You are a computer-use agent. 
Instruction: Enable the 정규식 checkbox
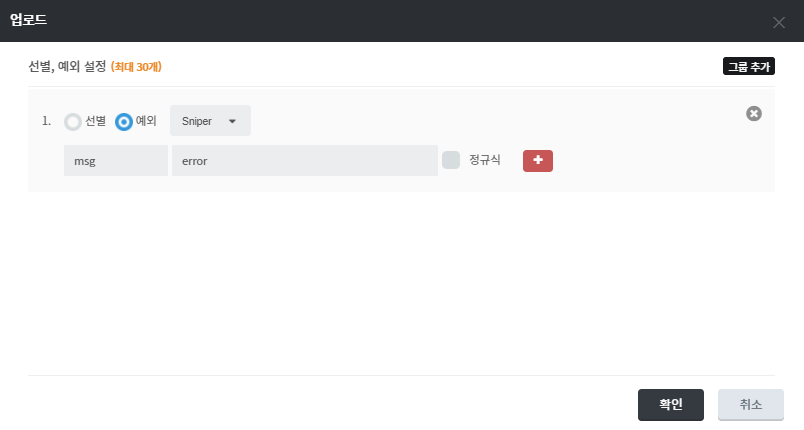(x=451, y=160)
